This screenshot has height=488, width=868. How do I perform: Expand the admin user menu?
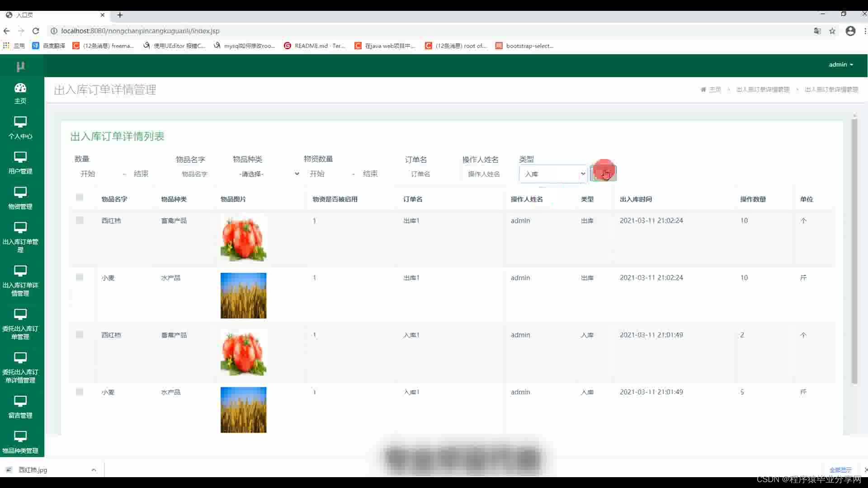(x=840, y=65)
